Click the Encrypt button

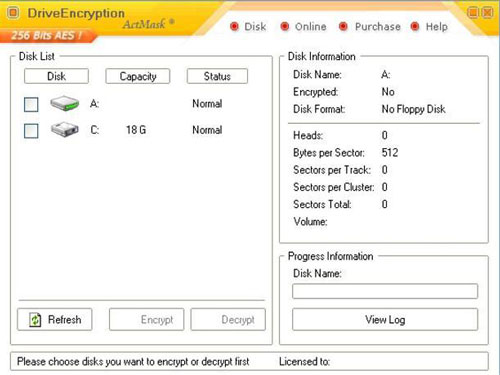[147, 319]
